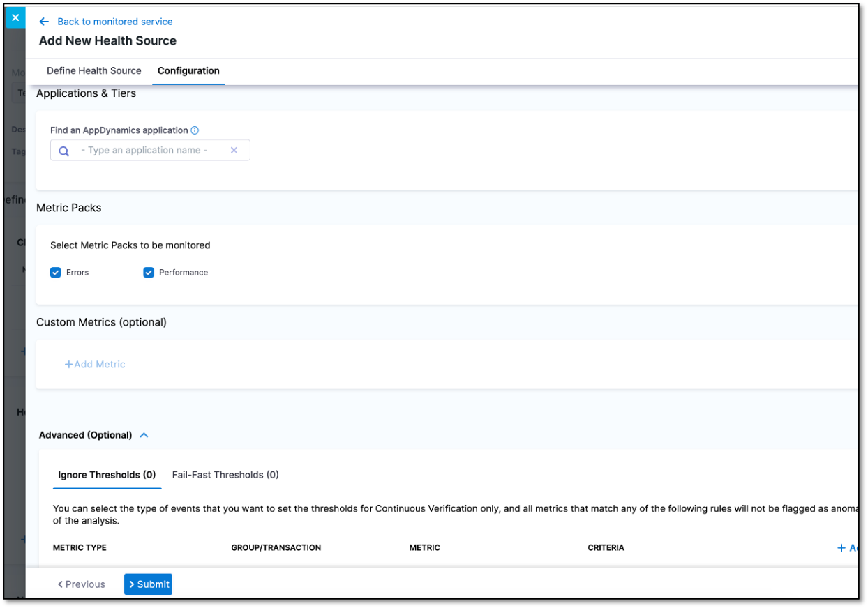
Task: Open the Define Health Source tab
Action: click(x=93, y=70)
